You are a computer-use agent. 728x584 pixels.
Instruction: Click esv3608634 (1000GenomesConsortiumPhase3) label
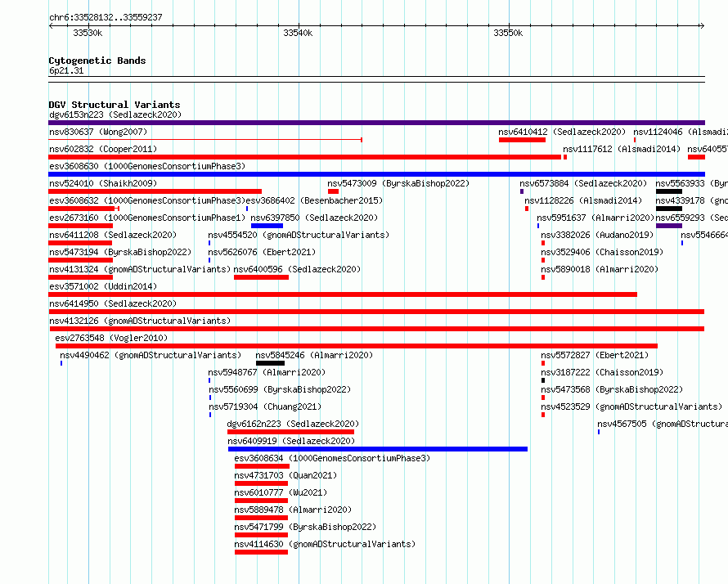click(x=332, y=458)
